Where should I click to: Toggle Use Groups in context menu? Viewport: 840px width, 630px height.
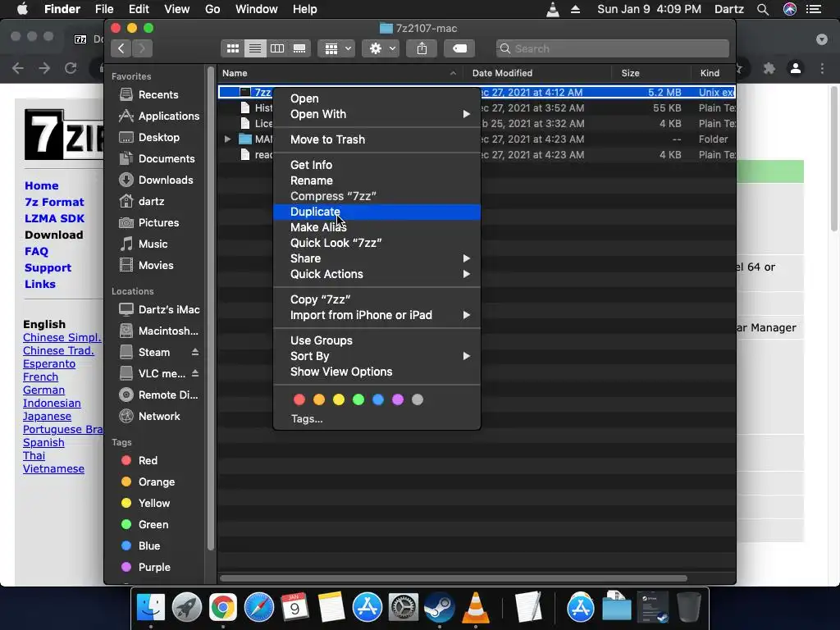377,340
